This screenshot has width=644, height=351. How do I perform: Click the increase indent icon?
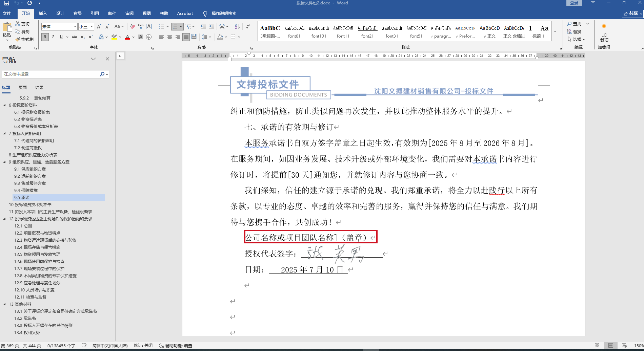point(212,26)
